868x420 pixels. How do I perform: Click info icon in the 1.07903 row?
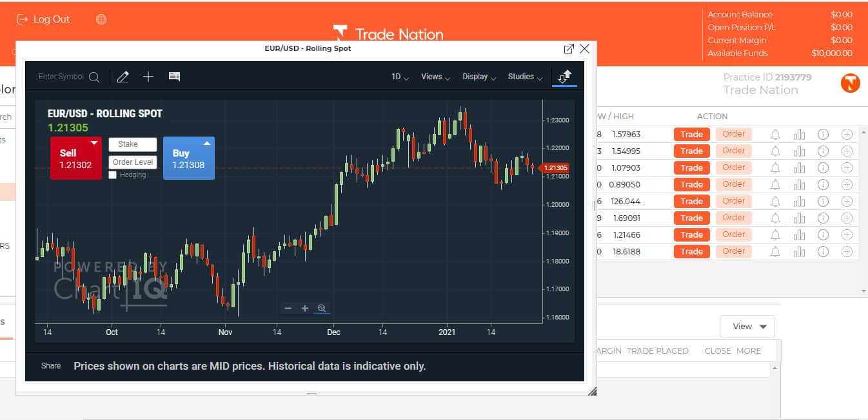tap(823, 167)
